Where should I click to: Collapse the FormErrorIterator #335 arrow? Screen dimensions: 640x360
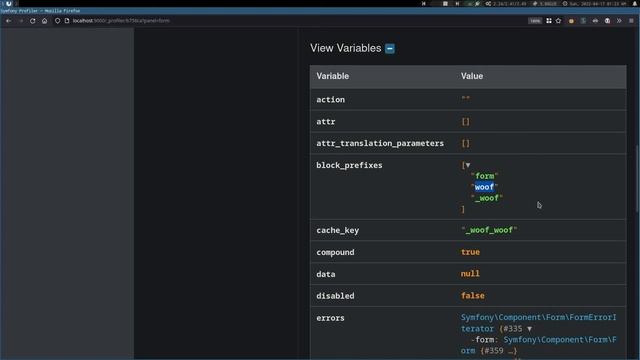[529, 329]
